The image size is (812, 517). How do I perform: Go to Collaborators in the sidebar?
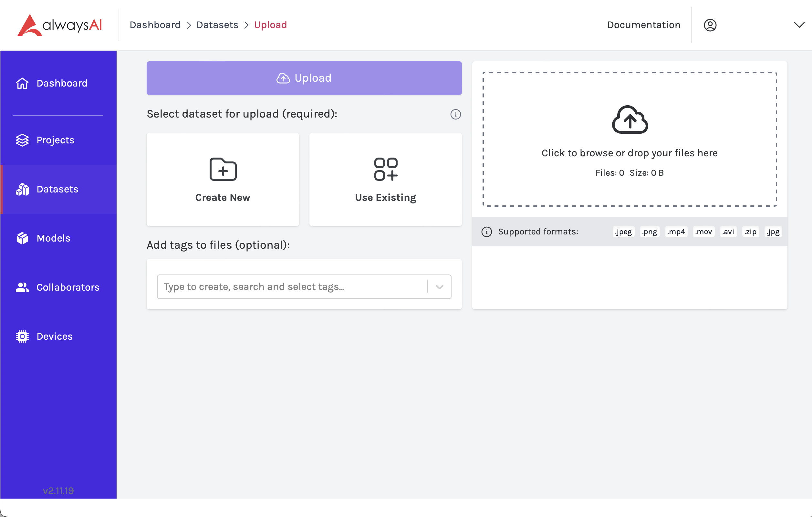pyautogui.click(x=68, y=287)
